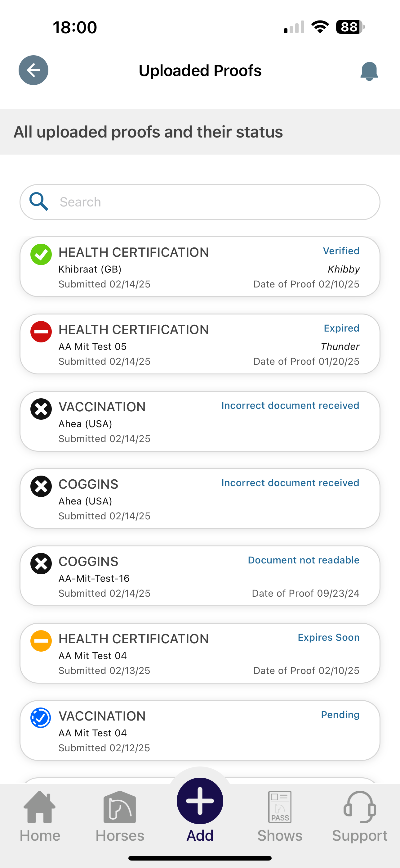Open notifications bell icon

point(369,71)
